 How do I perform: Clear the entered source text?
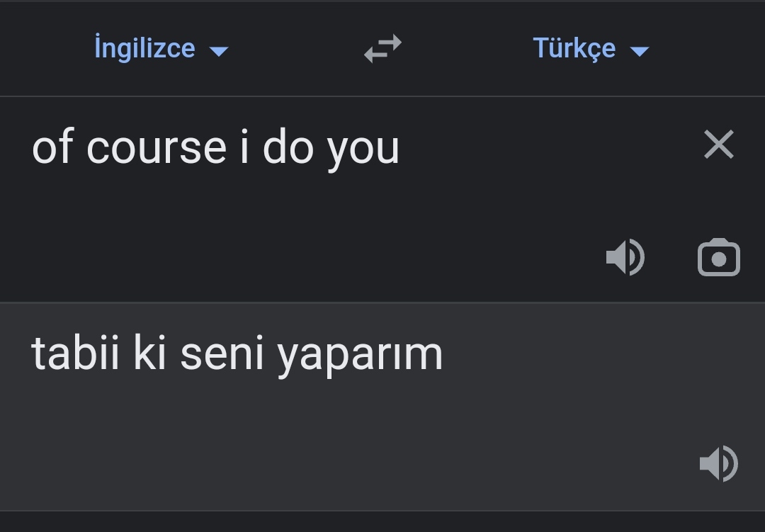click(x=718, y=145)
